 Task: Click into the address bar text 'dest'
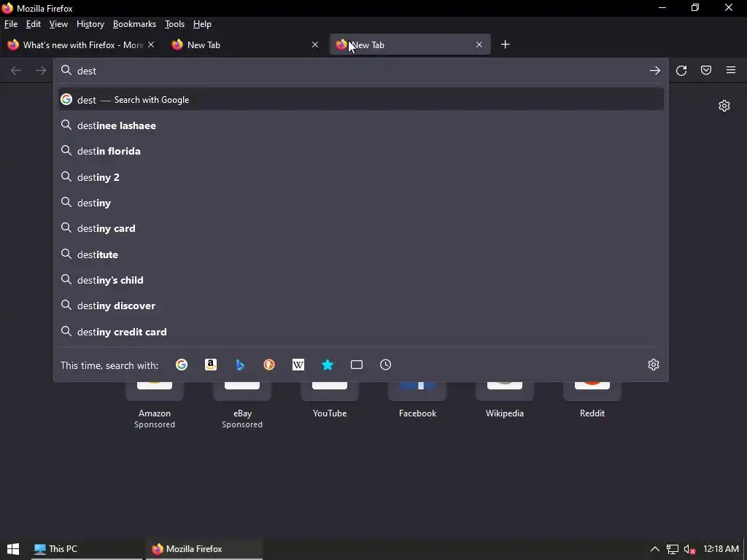click(87, 71)
